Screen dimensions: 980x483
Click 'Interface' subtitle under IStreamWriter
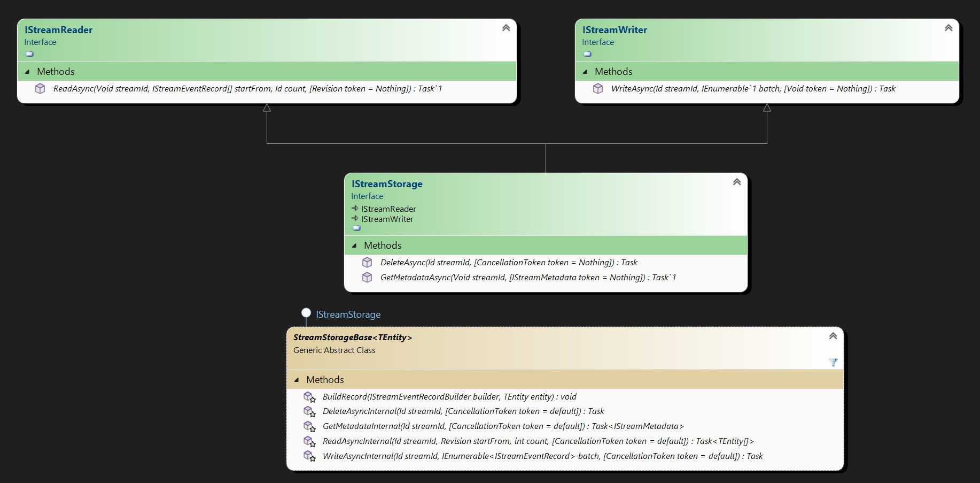tap(598, 42)
